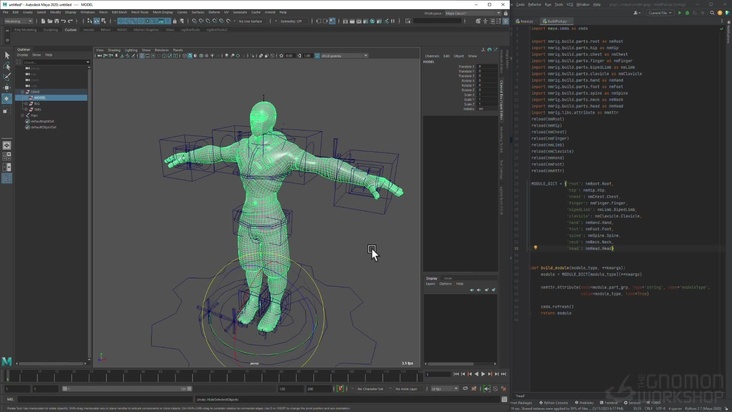Viewport: 732px width, 412px height.
Task: Open the Mesh Tools menu
Action: pos(137,12)
